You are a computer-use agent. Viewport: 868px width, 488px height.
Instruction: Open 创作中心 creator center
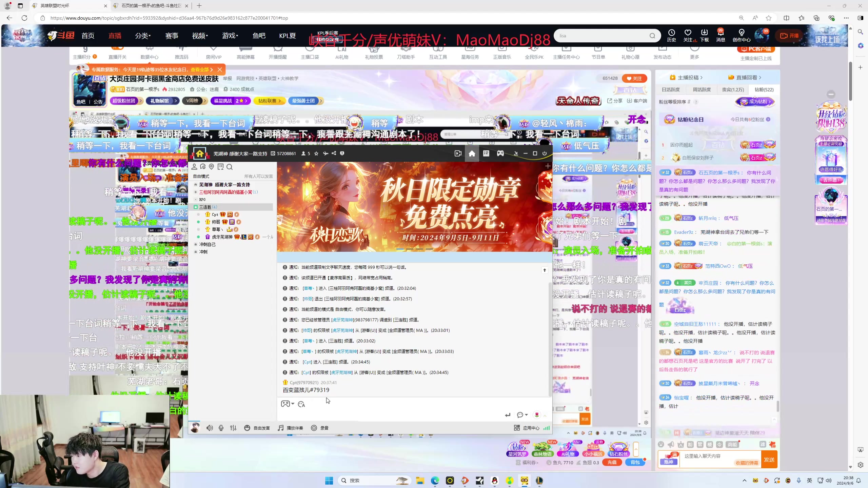point(742,36)
